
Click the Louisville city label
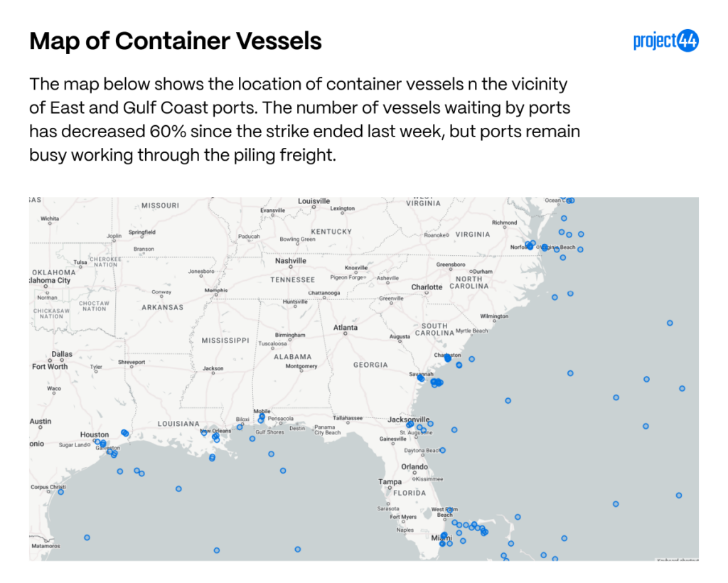314,201
